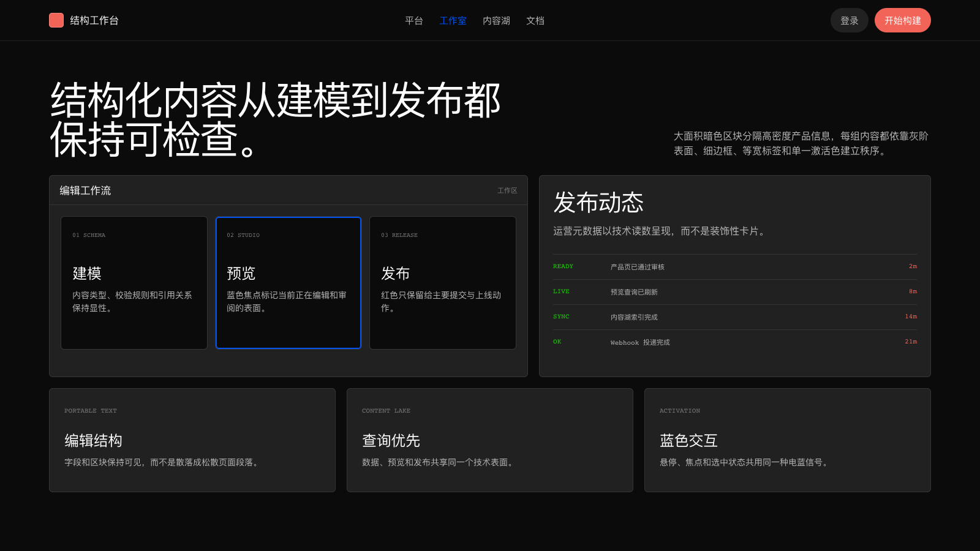The image size is (980, 551).
Task: Click the PORTABLE TEXT label
Action: point(91,411)
